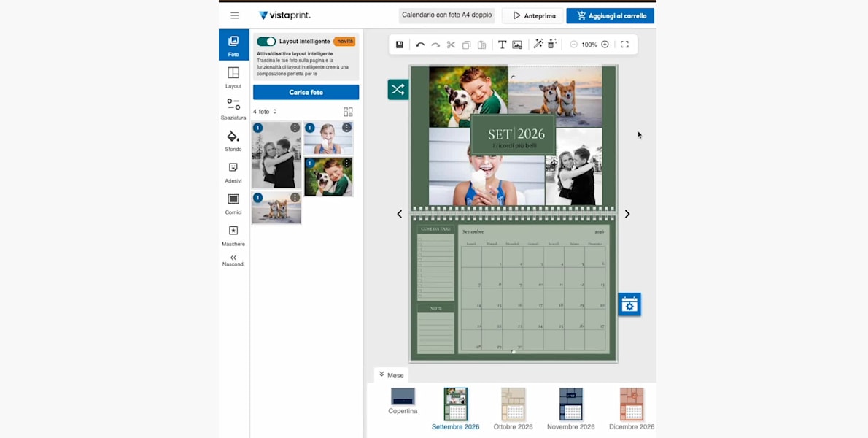Open the Sfondo panel
The image size is (868, 438).
point(233,140)
